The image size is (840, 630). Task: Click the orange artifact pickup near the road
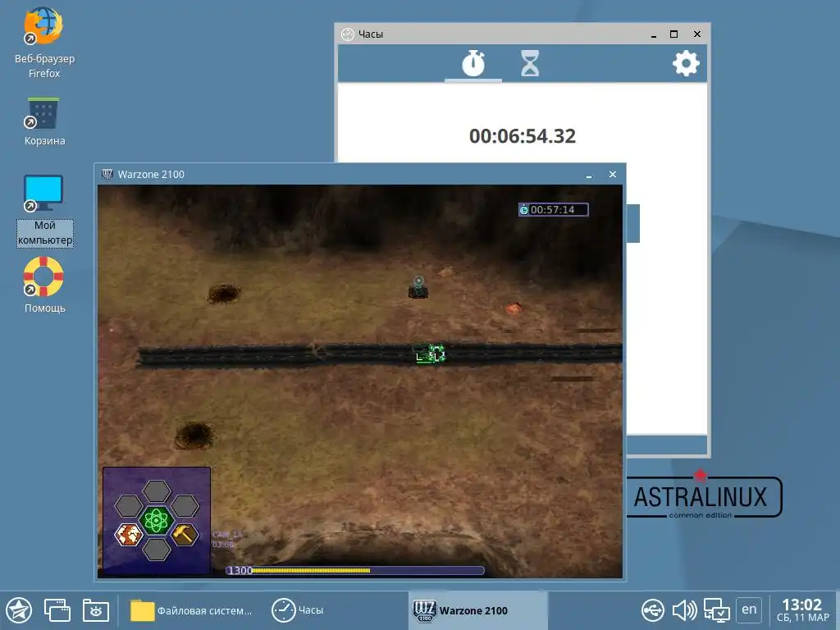point(514,308)
